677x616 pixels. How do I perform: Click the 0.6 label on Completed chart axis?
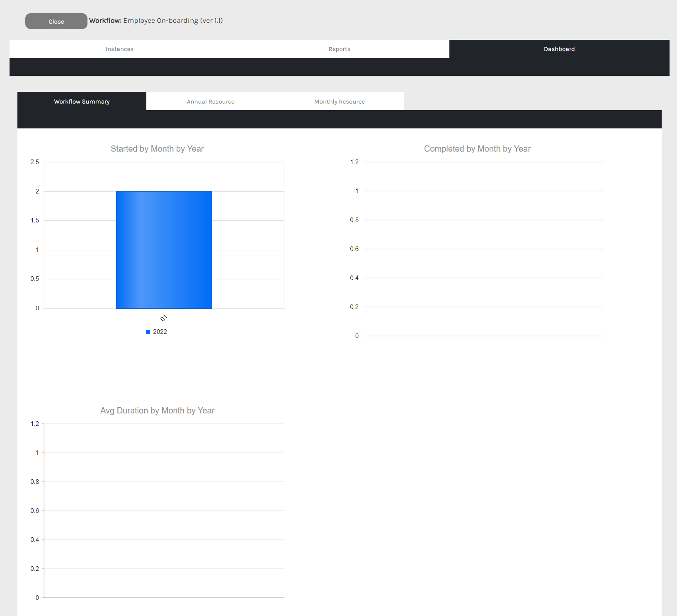tap(354, 249)
